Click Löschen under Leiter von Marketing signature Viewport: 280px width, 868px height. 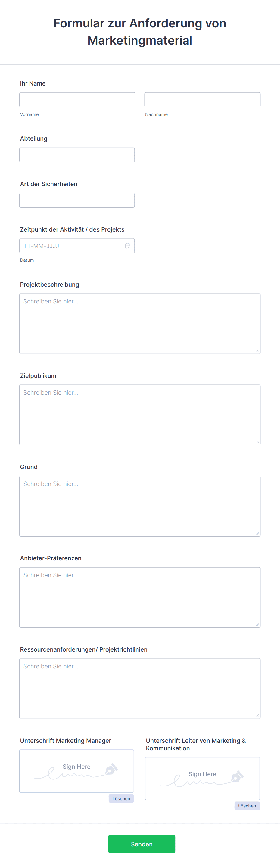click(247, 806)
